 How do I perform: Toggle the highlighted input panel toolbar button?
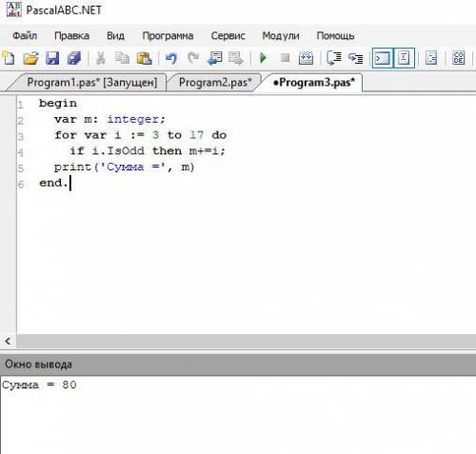[404, 58]
